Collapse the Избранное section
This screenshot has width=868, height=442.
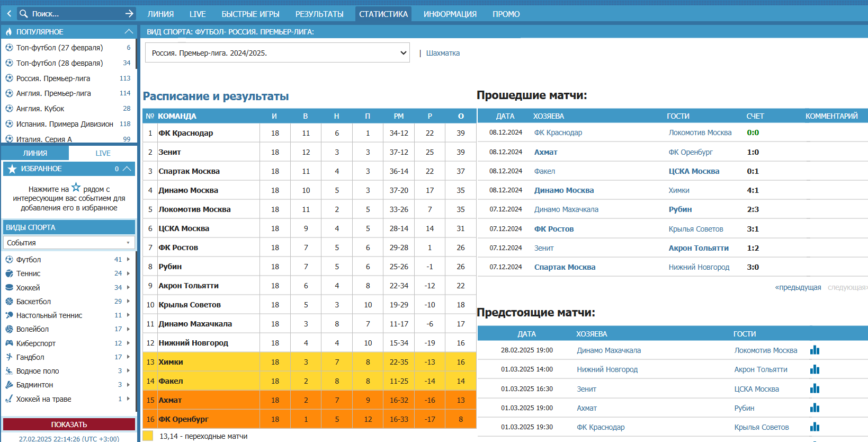click(x=127, y=169)
